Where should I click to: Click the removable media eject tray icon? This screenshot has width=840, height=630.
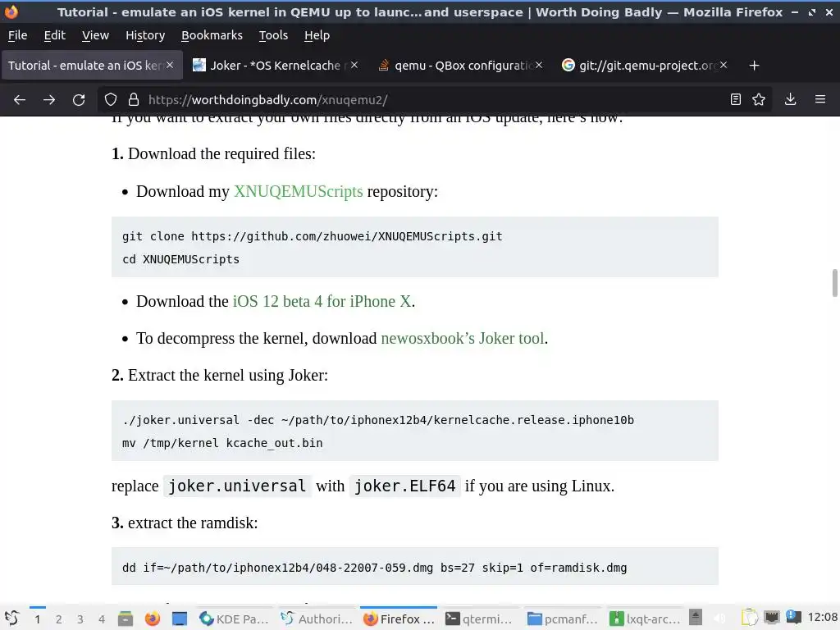[x=696, y=618]
